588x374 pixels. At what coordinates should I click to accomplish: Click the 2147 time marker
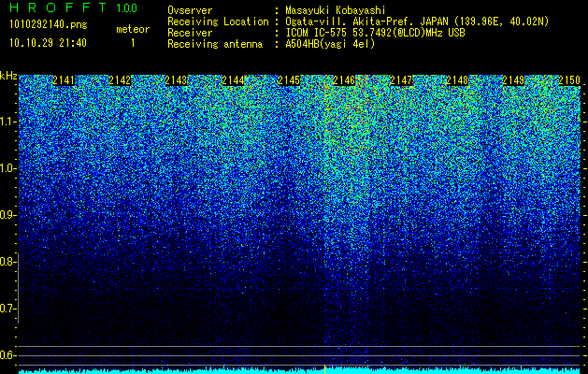click(x=401, y=80)
